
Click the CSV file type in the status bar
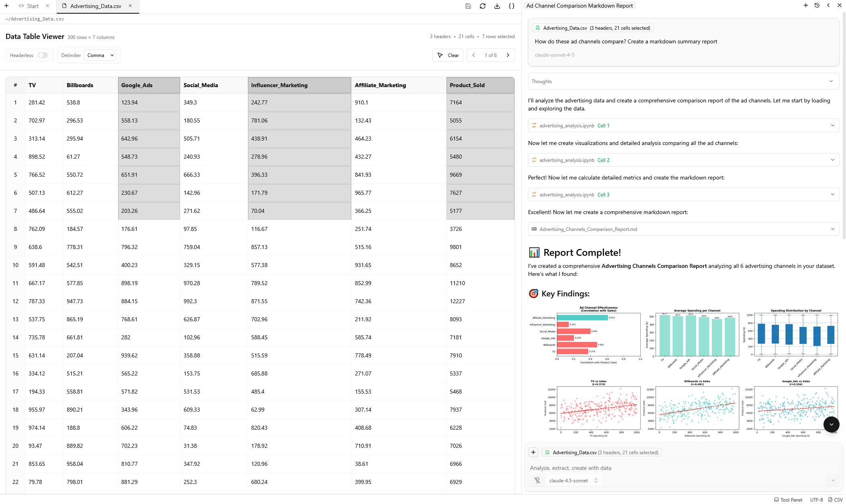point(836,500)
